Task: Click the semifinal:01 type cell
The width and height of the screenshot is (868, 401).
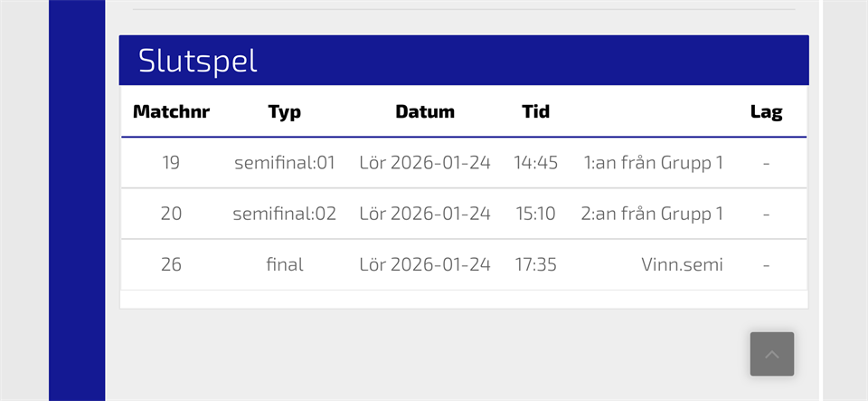Action: click(285, 163)
